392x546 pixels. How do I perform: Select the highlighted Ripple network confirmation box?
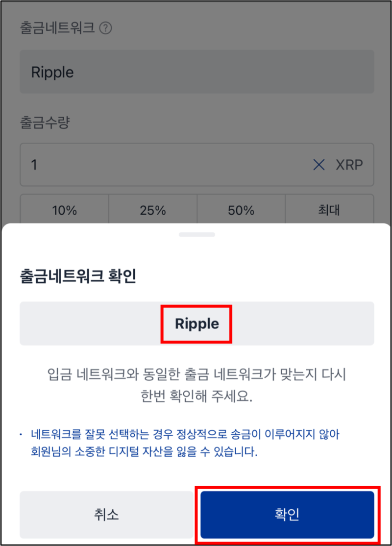click(196, 323)
